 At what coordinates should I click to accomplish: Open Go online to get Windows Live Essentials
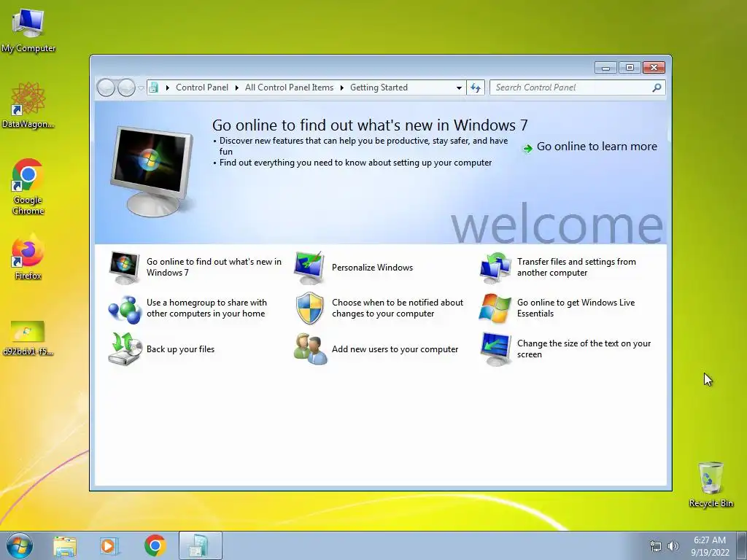click(x=576, y=308)
